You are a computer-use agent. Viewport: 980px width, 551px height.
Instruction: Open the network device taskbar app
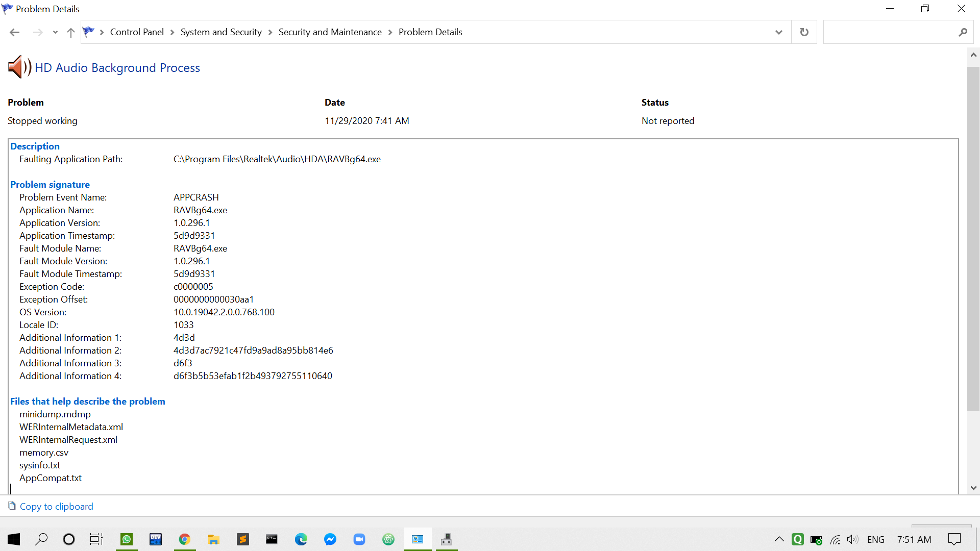(447, 539)
